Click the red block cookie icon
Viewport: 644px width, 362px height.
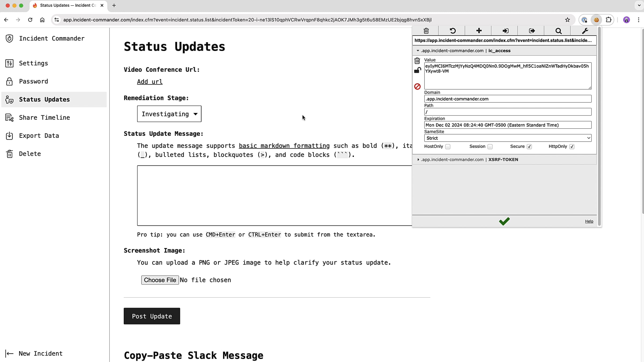(x=417, y=86)
